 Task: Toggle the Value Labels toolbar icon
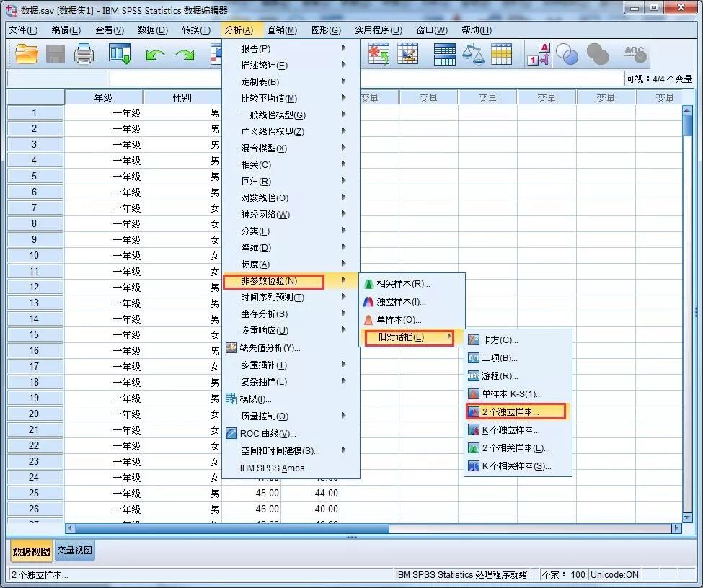tap(539, 53)
